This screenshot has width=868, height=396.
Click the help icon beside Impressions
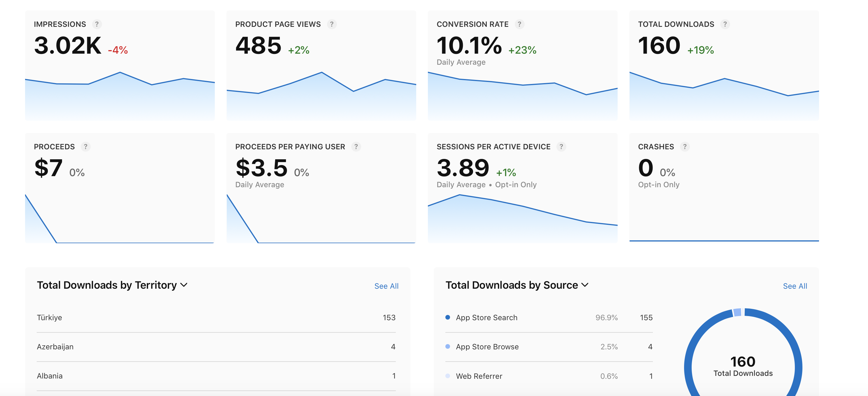97,24
